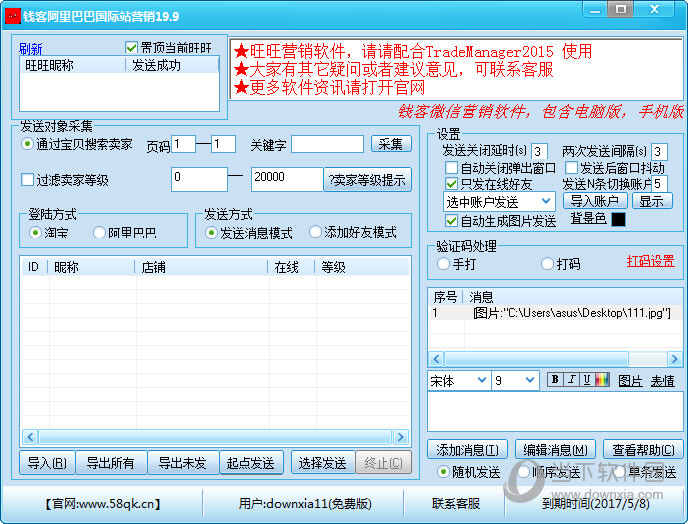Click seller level minimum field 0
The height and width of the screenshot is (524, 688).
tap(199, 179)
